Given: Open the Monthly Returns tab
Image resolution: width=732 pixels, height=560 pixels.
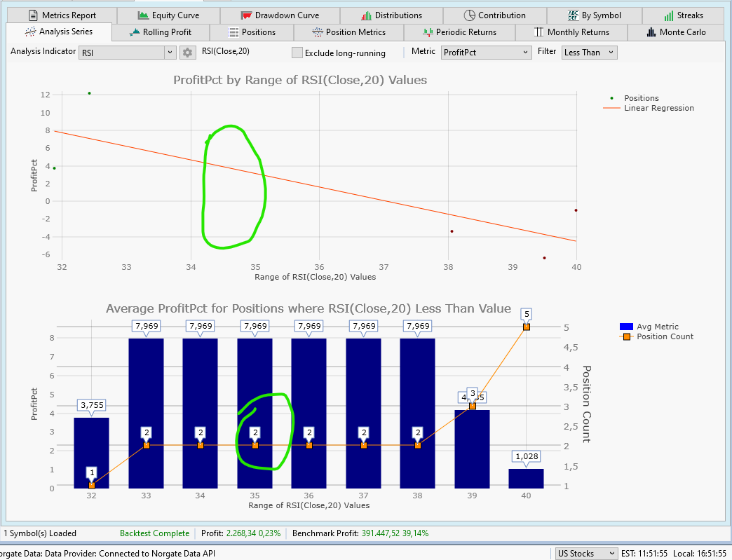Looking at the screenshot, I should [x=571, y=32].
